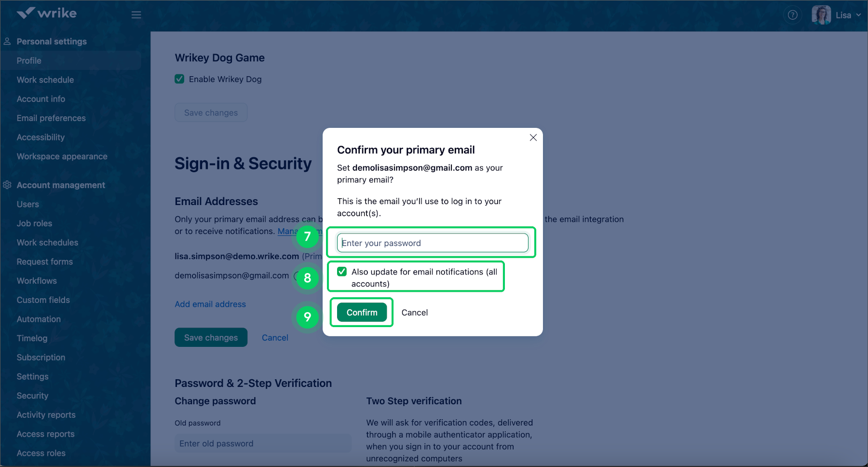Open Work schedule in the sidebar
The height and width of the screenshot is (467, 868).
pos(45,80)
